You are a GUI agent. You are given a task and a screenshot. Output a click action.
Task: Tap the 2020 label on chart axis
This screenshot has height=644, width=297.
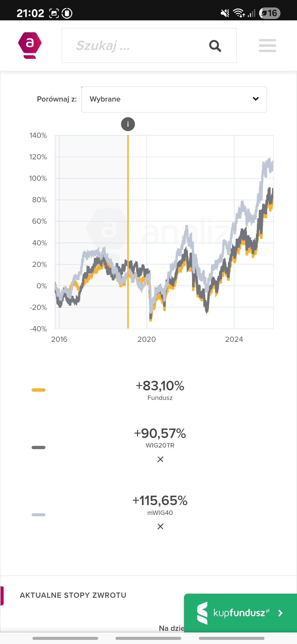click(147, 339)
